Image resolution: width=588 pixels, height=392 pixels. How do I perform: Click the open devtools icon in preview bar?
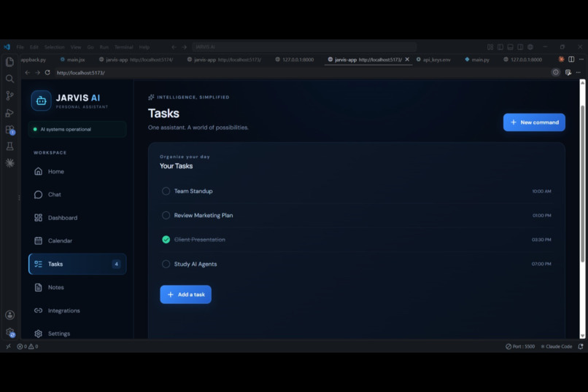coord(568,72)
